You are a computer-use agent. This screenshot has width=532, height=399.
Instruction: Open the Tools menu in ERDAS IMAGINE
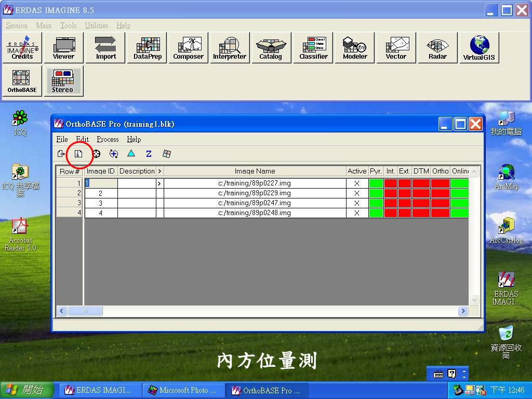click(x=68, y=25)
